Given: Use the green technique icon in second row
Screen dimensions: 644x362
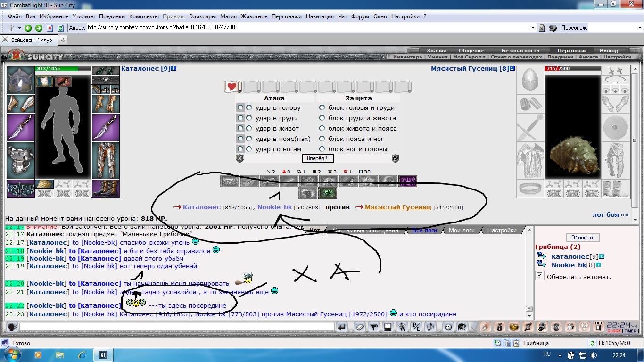Looking at the screenshot, I should click(x=327, y=193).
